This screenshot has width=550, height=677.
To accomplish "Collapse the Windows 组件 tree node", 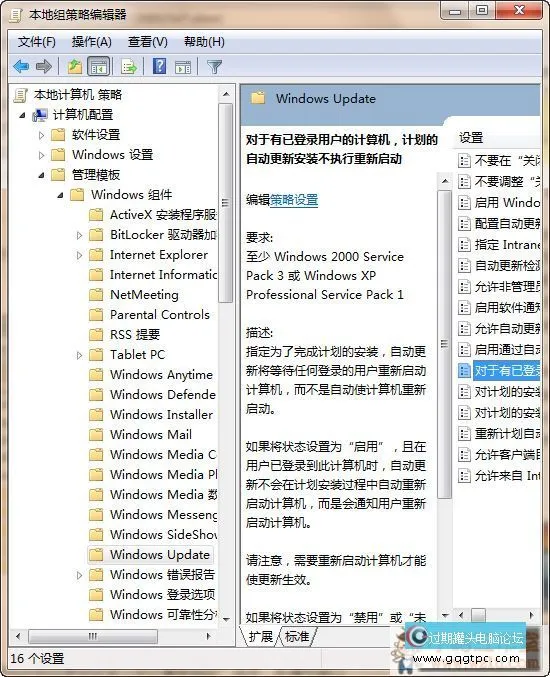I will point(60,195).
